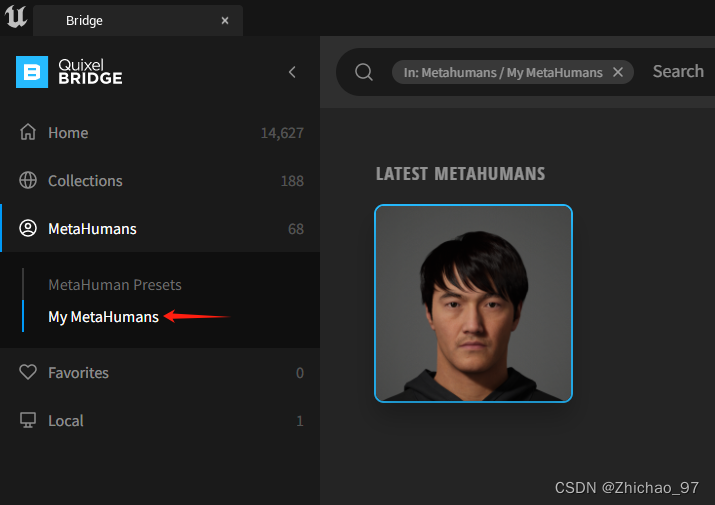Image resolution: width=715 pixels, height=505 pixels.
Task: Select My MetaHumans subcategory
Action: (x=104, y=317)
